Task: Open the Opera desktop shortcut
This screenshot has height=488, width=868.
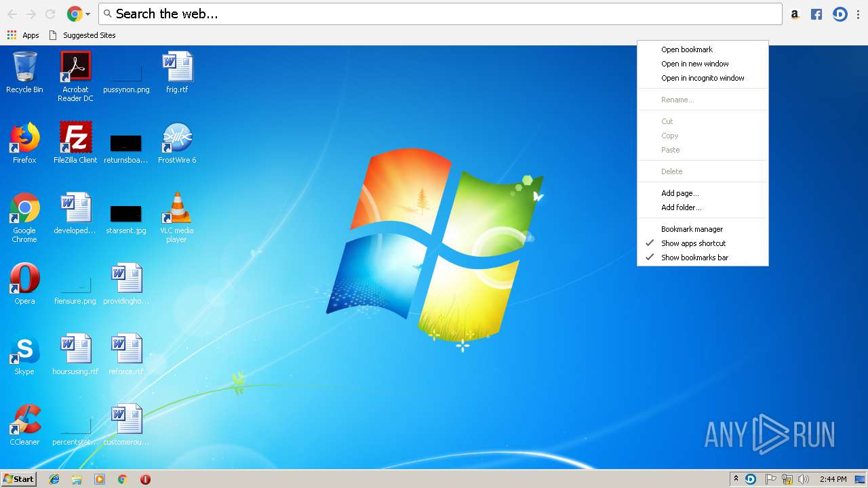Action: [24, 284]
